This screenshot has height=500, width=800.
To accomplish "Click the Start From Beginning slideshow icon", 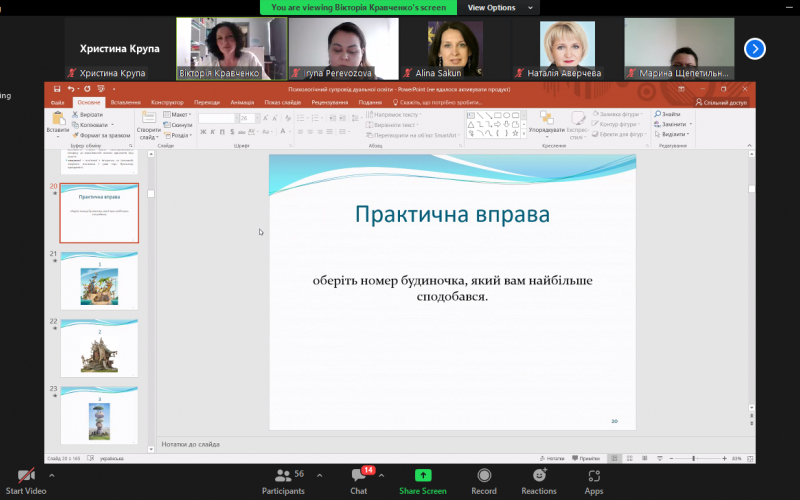I will pos(101,89).
